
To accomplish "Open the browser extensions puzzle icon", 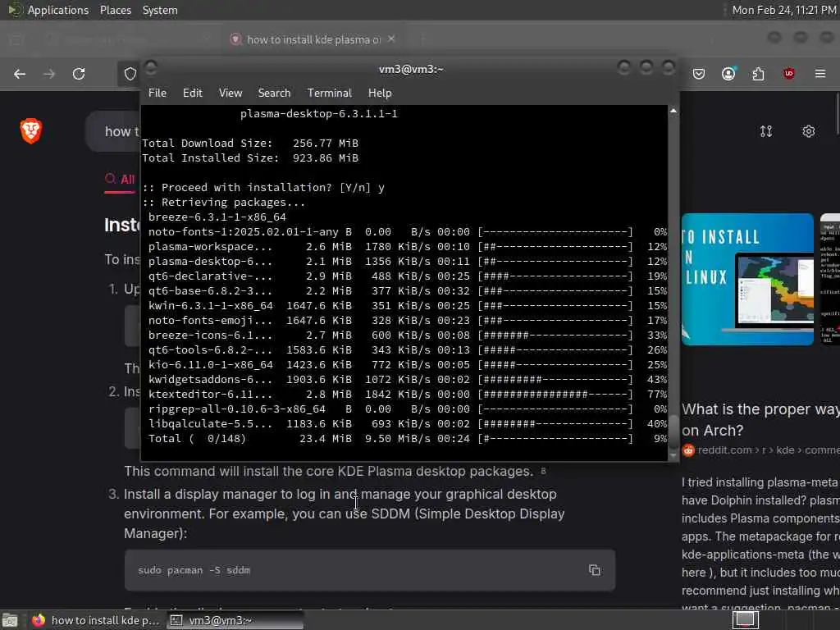I will [758, 74].
